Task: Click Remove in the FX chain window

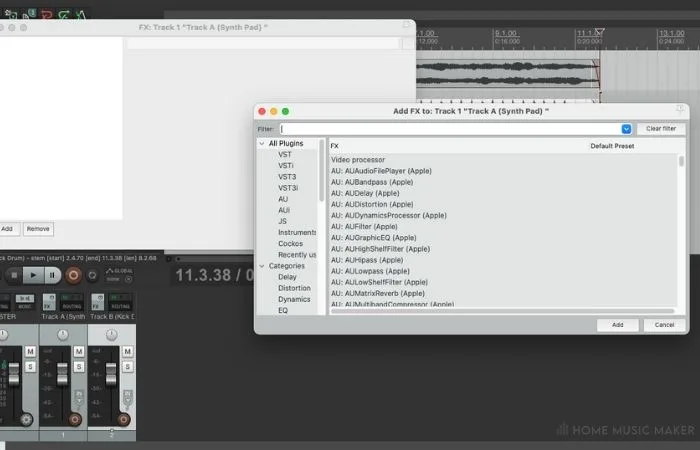Action: click(38, 229)
